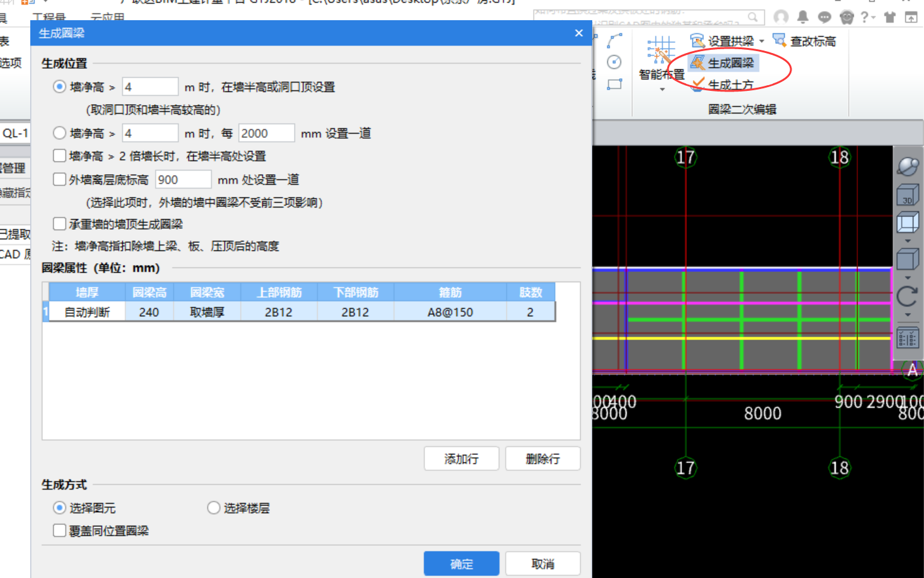Click 箍筋 column header
This screenshot has height=578, width=924.
click(x=450, y=292)
